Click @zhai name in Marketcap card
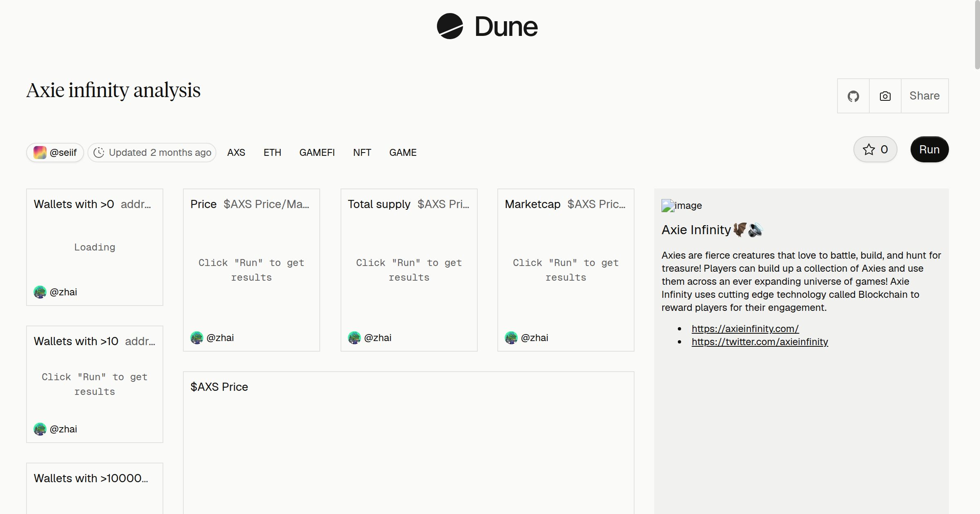 (535, 338)
